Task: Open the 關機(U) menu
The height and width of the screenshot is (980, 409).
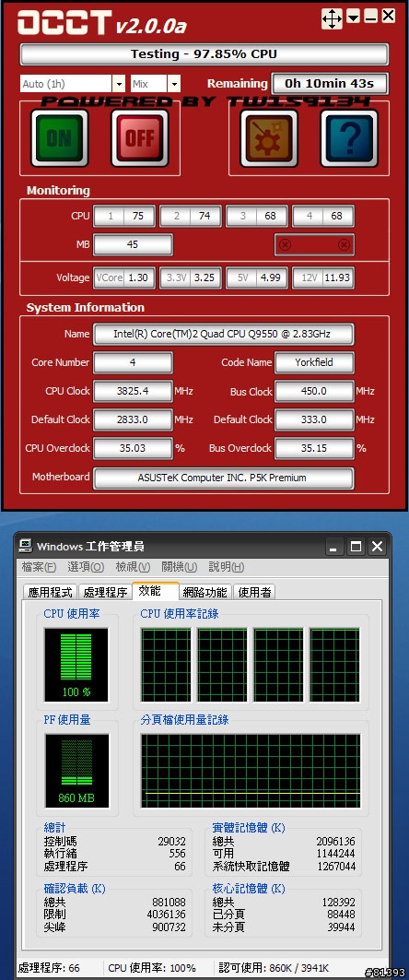Action: coord(180,567)
